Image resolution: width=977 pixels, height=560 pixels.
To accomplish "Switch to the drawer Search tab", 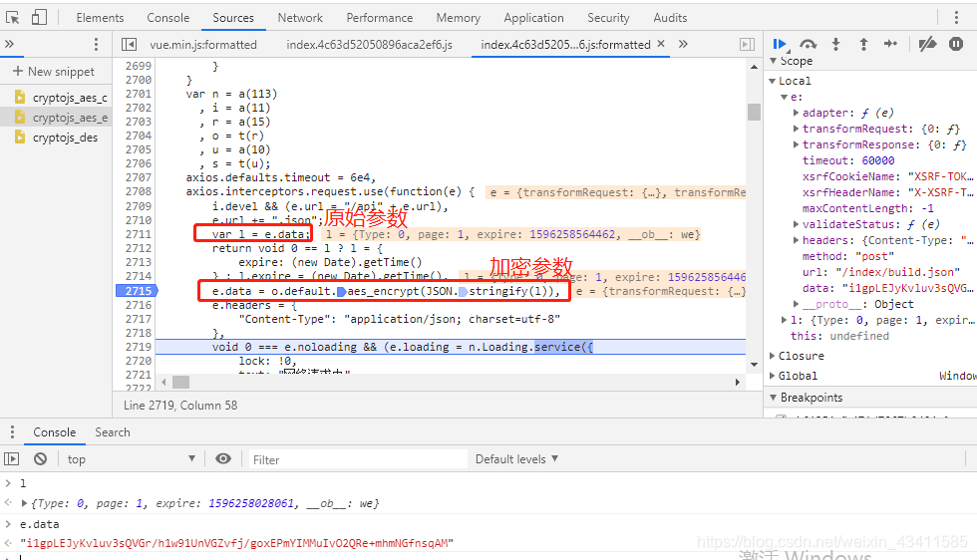I will 112,432.
